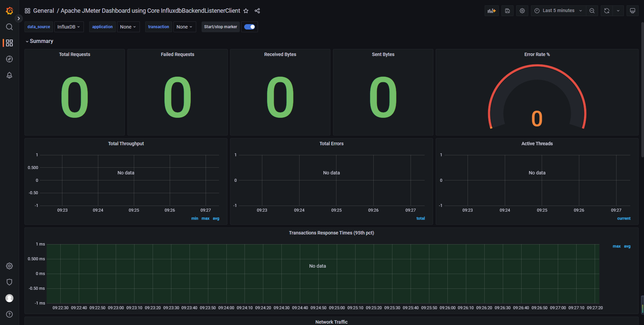This screenshot has width=644, height=325.
Task: Open the General folder breadcrumb
Action: pos(44,11)
